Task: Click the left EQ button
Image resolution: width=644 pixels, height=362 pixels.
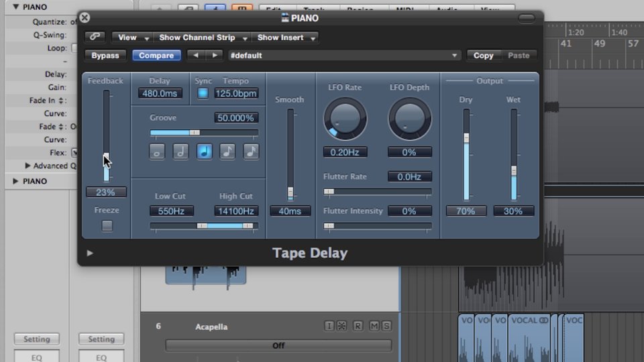Action: tap(37, 357)
